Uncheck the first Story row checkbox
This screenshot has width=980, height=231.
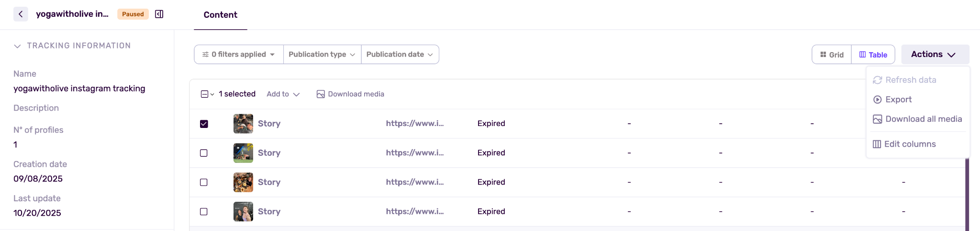204,124
